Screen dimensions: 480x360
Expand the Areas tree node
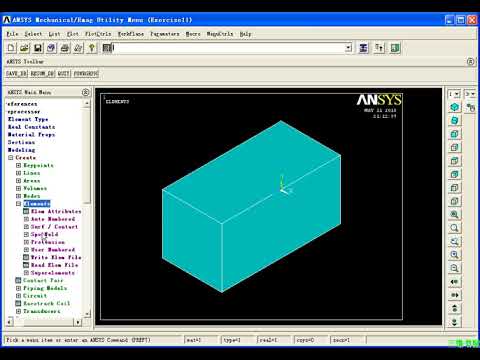point(19,181)
